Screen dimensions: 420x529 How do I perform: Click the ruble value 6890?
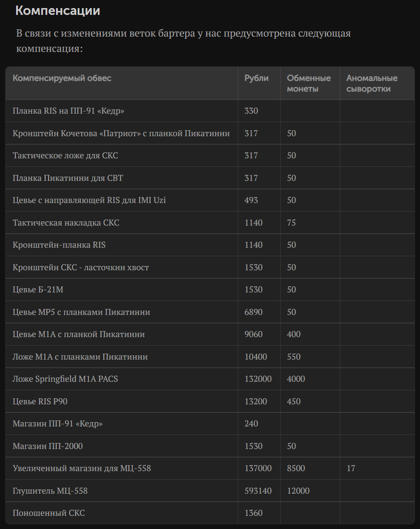coord(253,312)
